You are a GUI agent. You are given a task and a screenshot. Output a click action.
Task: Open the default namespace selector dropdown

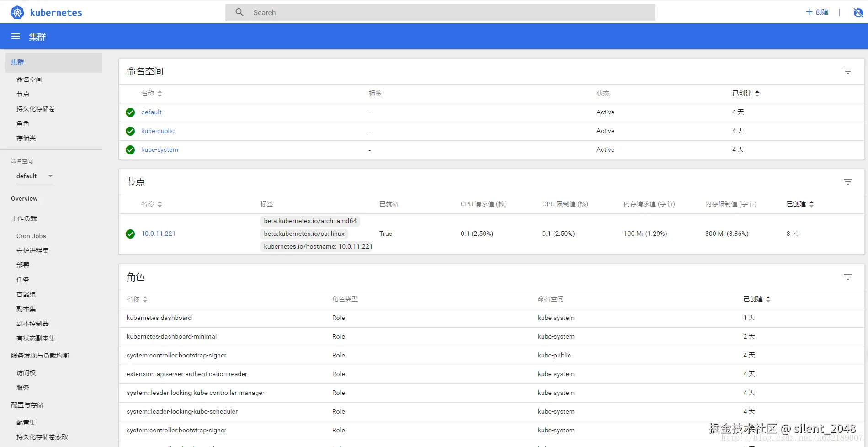35,176
